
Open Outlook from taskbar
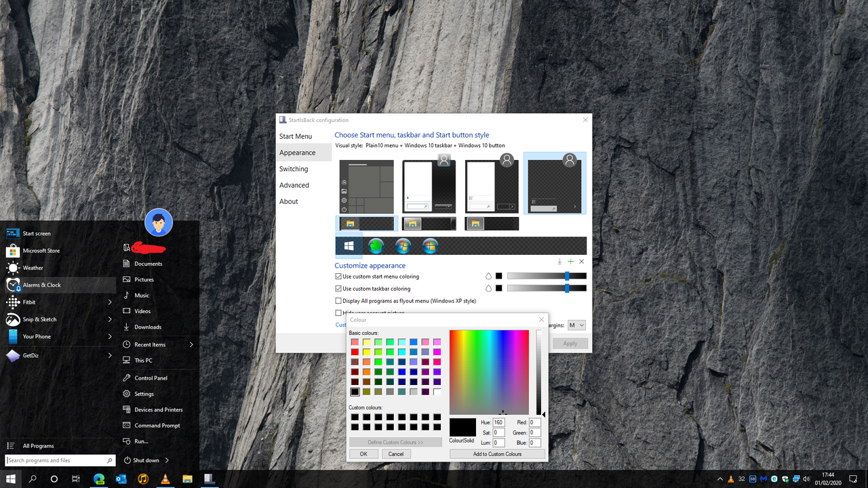click(121, 479)
